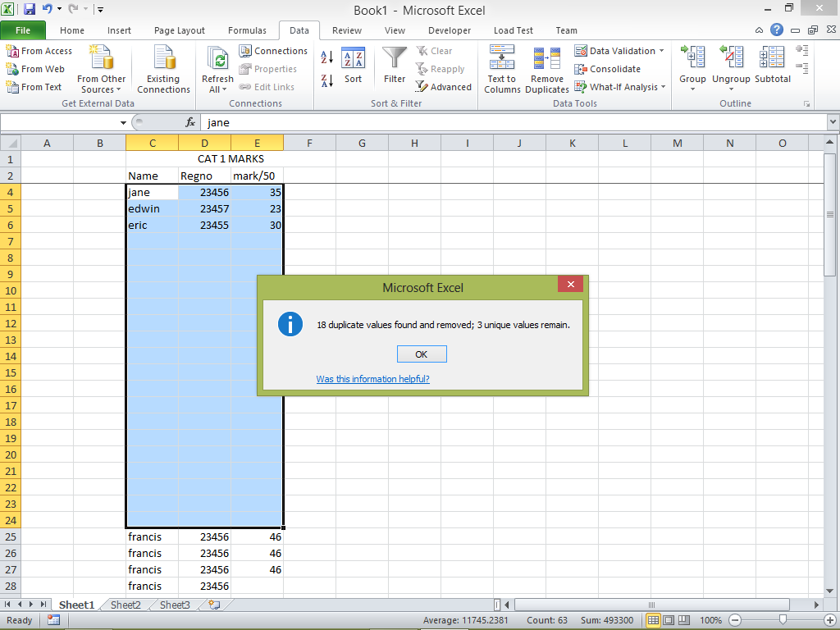Click OK in the duplicate values dialog
The image size is (840, 630).
click(x=422, y=354)
